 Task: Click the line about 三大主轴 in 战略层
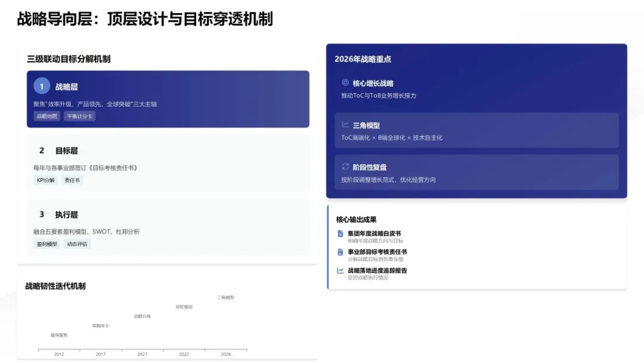(95, 104)
